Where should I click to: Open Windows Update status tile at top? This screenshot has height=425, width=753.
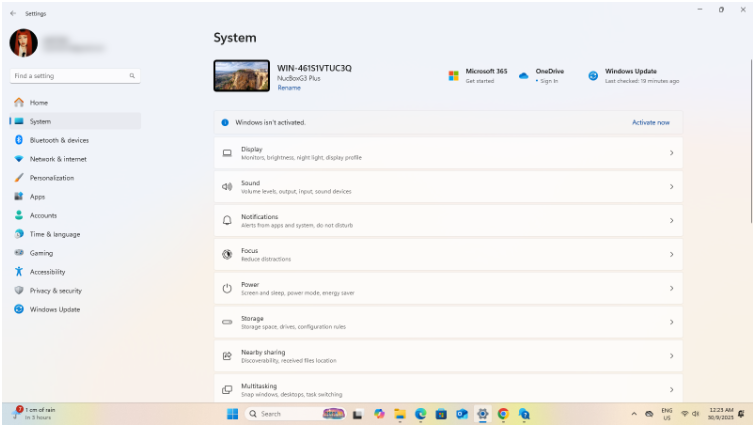(x=633, y=75)
